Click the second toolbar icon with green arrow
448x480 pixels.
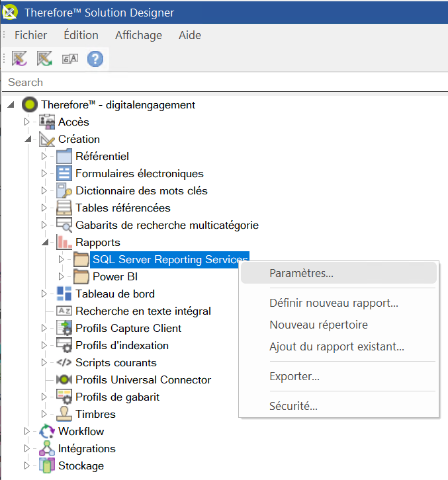click(45, 58)
